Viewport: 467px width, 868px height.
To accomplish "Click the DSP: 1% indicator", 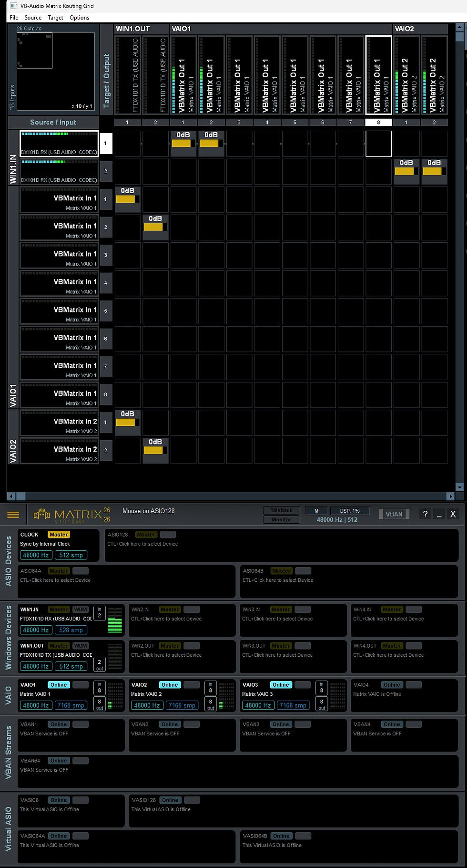I will pyautogui.click(x=349, y=511).
